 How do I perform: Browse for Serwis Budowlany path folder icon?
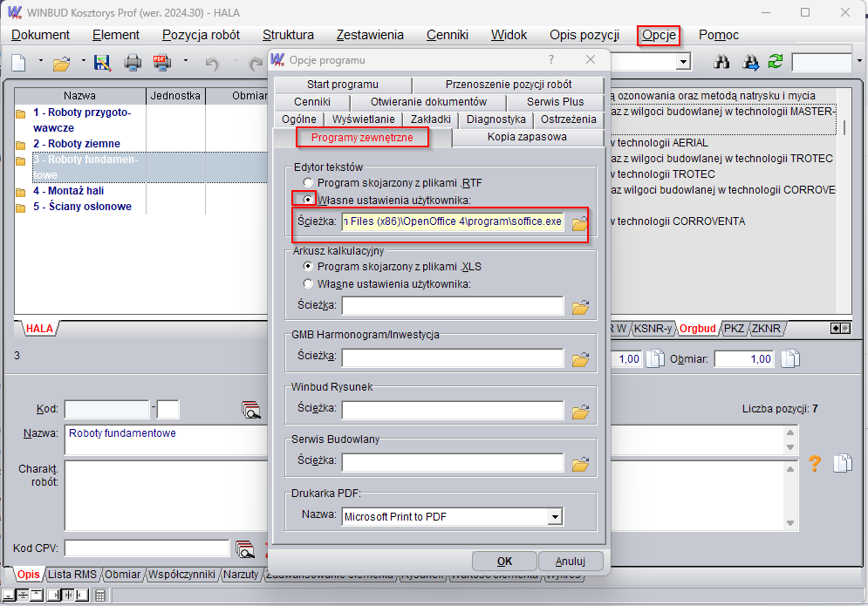pos(580,464)
